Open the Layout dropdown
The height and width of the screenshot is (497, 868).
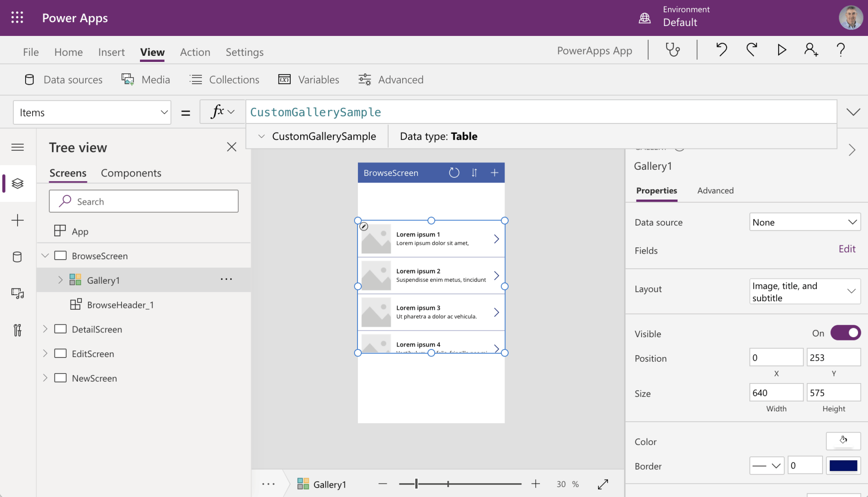(805, 291)
